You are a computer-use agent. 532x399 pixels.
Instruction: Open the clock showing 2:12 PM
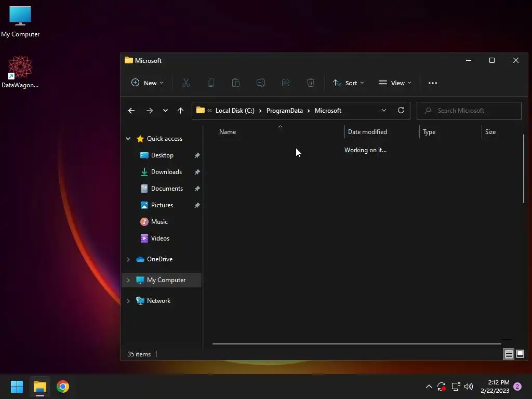[495, 387]
